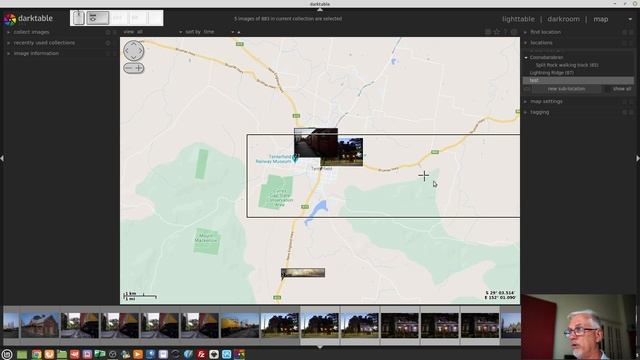Open the Linux Mint menu in taskbar
The image size is (640, 360).
7,354
